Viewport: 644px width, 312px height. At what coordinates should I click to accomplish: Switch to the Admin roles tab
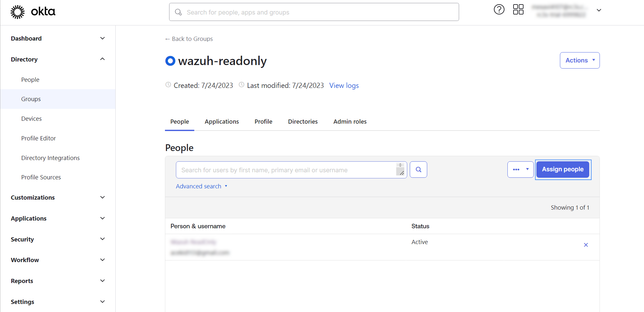350,122
